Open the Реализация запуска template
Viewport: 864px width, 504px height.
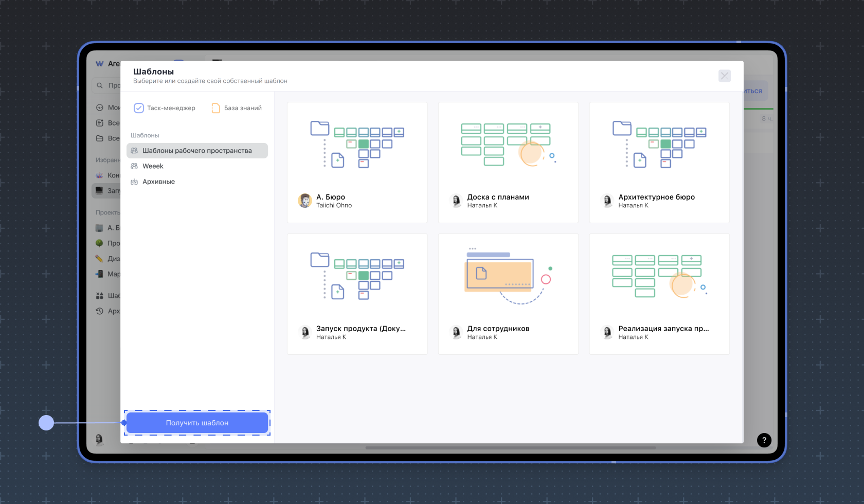point(659,294)
